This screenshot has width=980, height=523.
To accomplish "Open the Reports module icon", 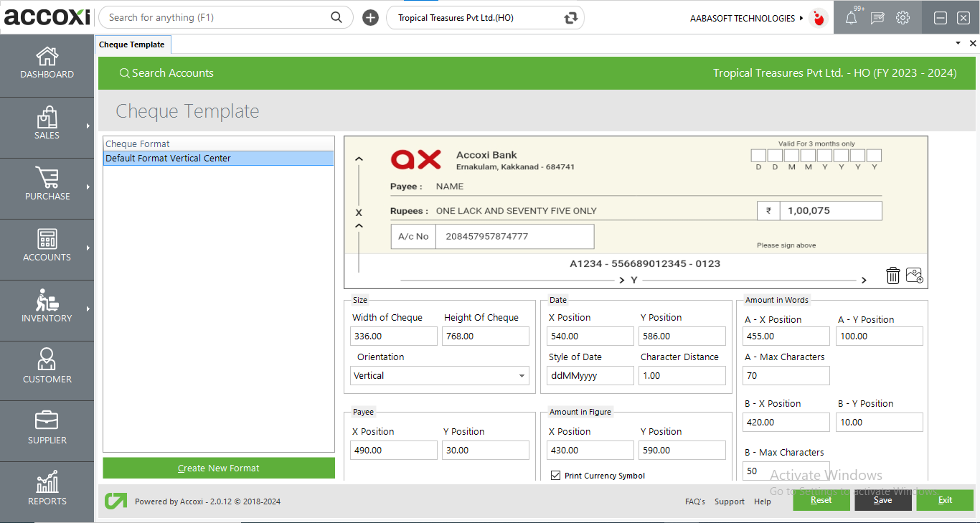I will pos(47,489).
